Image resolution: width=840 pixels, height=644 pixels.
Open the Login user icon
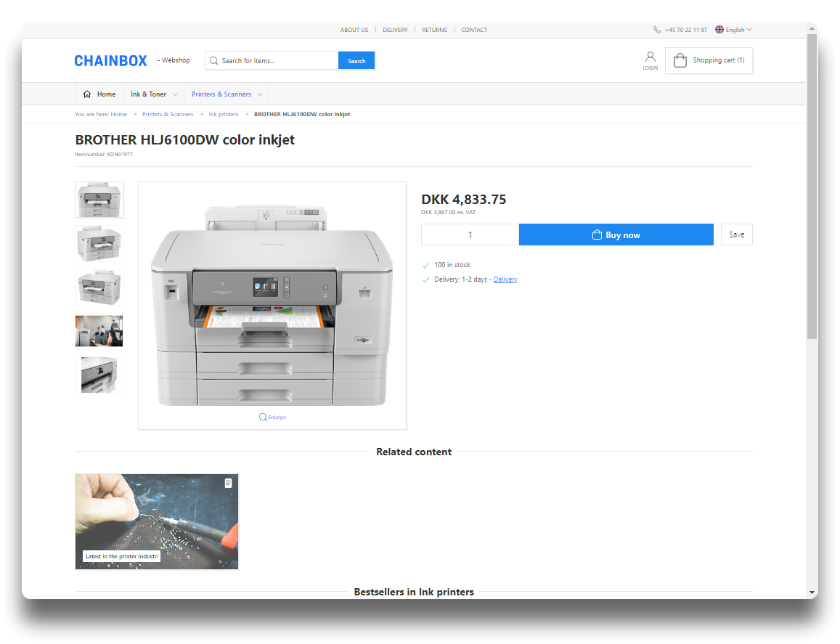650,57
